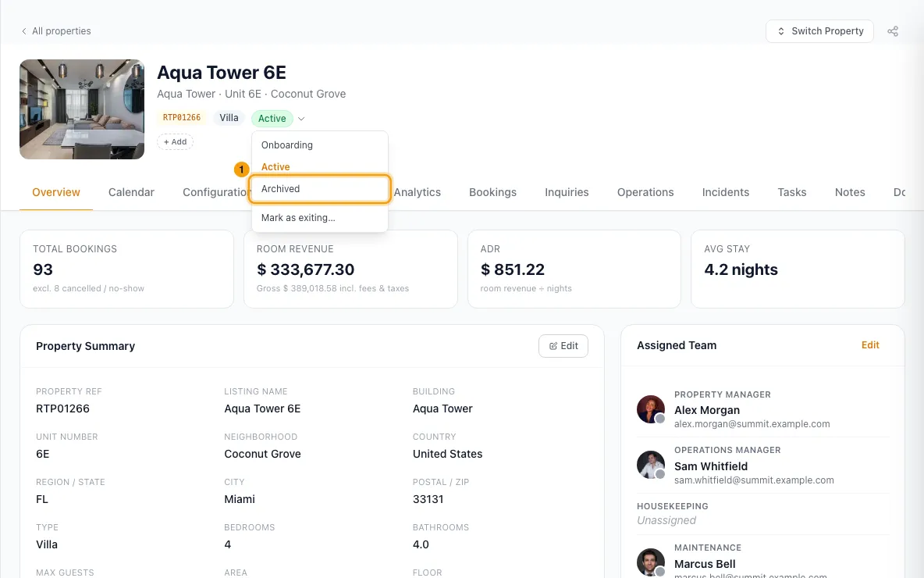Click Alex Morgan's avatar

click(651, 409)
